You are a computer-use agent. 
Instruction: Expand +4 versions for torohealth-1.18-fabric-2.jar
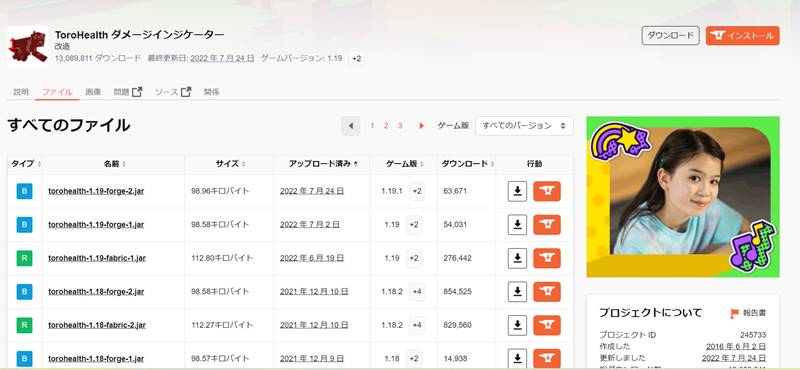[417, 325]
